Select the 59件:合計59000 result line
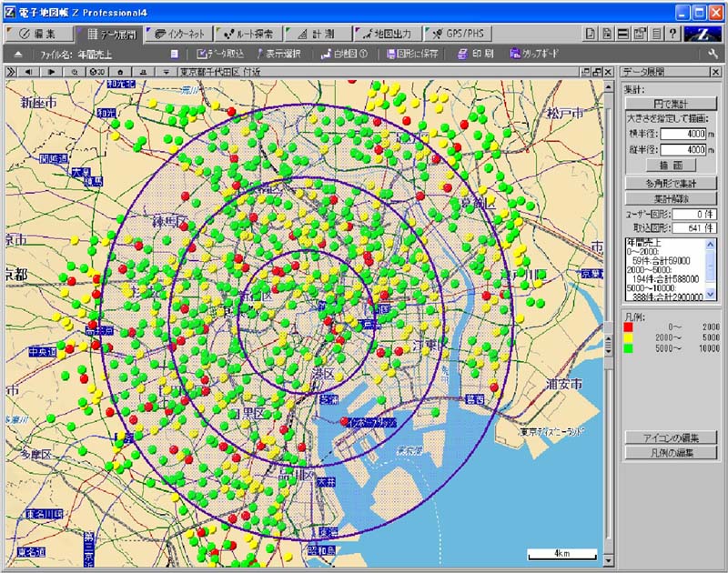The height and width of the screenshot is (573, 728). pyautogui.click(x=662, y=261)
